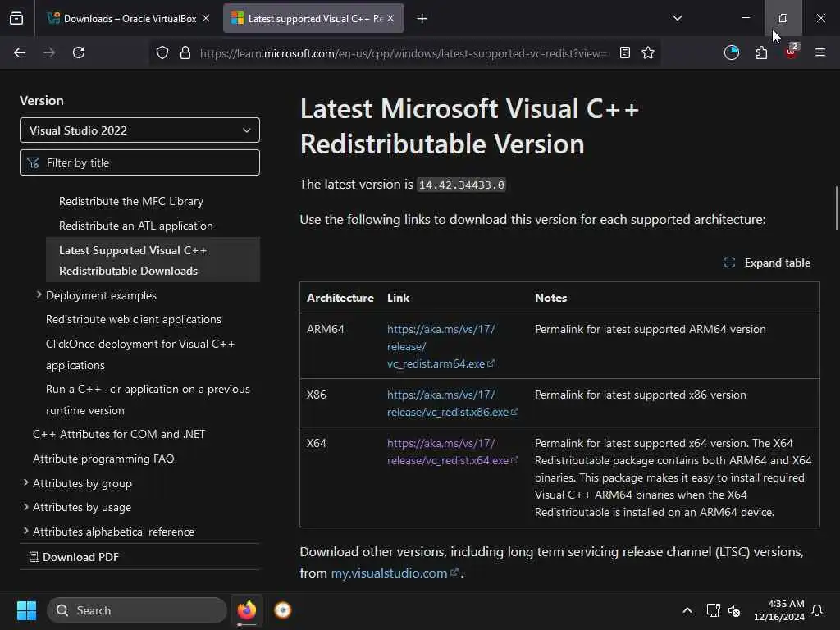Image resolution: width=840 pixels, height=630 pixels.
Task: Open Attribute programming FAQ
Action: coord(104,459)
